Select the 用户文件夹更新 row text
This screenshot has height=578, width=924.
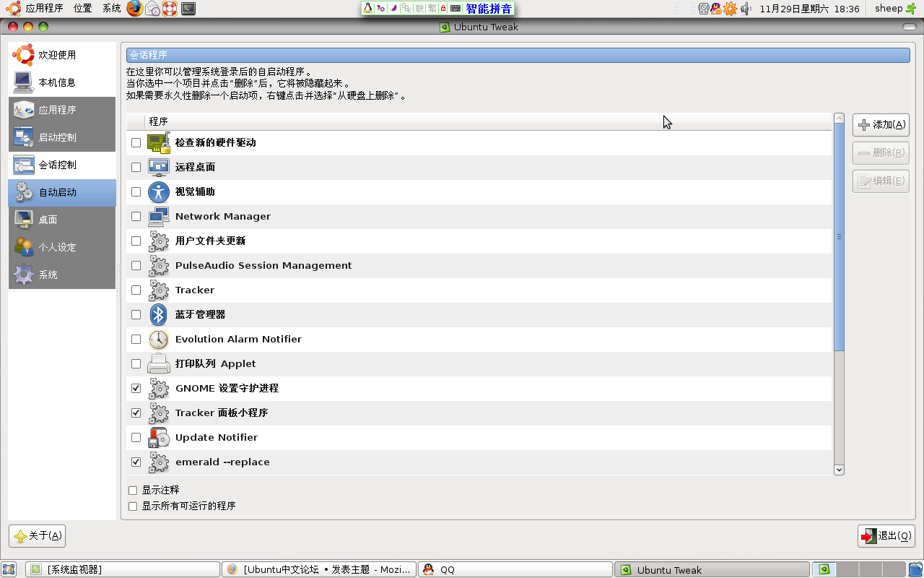coord(211,241)
